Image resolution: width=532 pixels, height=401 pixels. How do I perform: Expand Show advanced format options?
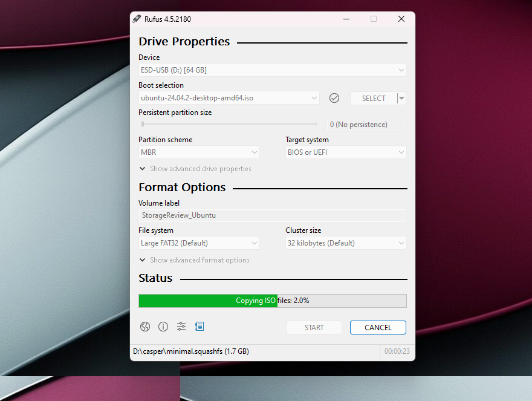coord(195,260)
